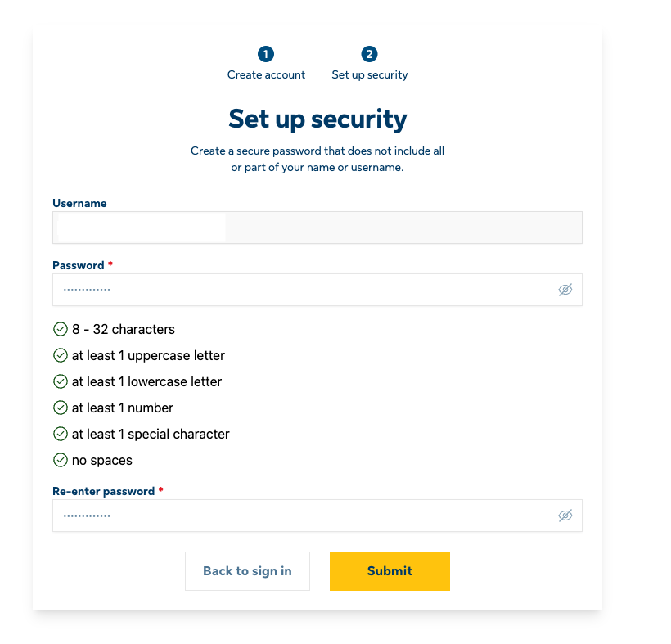Click the red asterisk next to Password
The width and height of the screenshot is (671, 644).
[110, 264]
